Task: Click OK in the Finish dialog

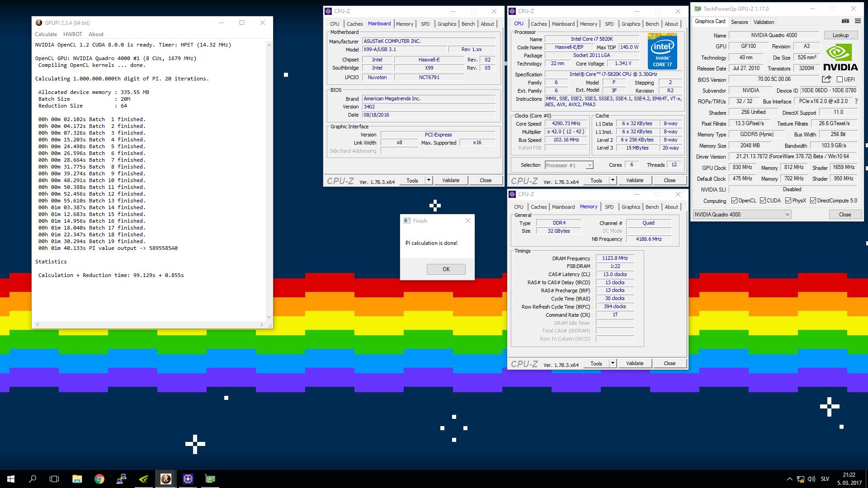Action: tap(446, 269)
